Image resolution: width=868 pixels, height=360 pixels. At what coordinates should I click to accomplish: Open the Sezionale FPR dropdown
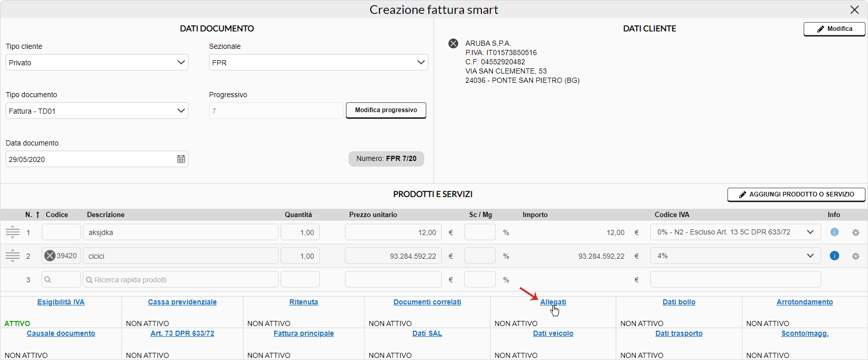[318, 63]
